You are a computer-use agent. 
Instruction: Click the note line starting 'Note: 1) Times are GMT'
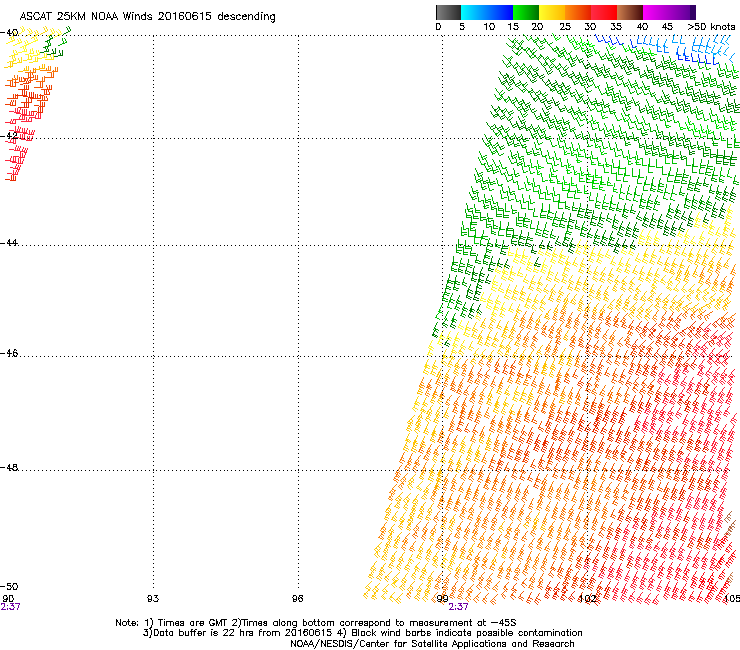316,623
